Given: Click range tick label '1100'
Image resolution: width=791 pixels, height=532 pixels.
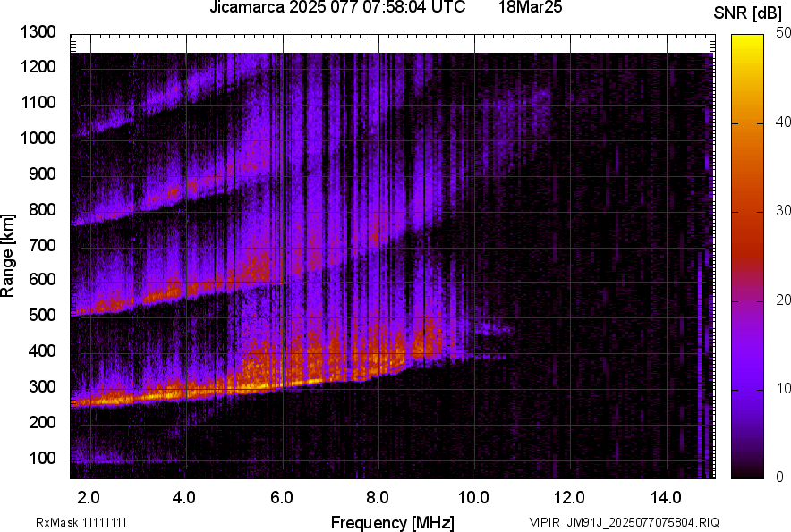Looking at the screenshot, I should [38, 102].
